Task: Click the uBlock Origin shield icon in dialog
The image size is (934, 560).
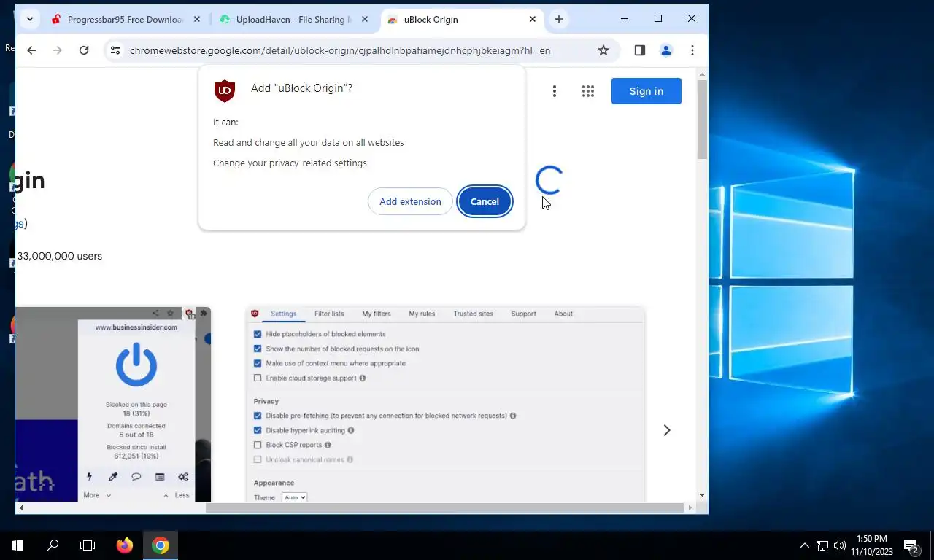Action: point(225,90)
